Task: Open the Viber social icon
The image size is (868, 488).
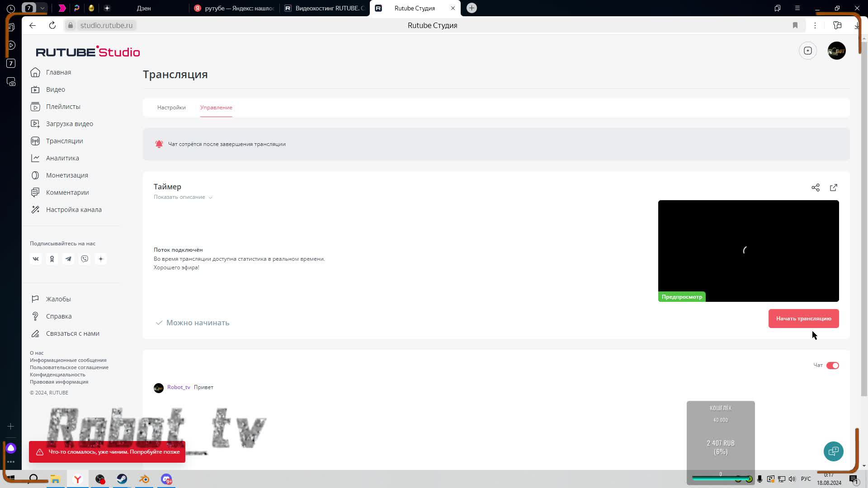Action: click(85, 259)
